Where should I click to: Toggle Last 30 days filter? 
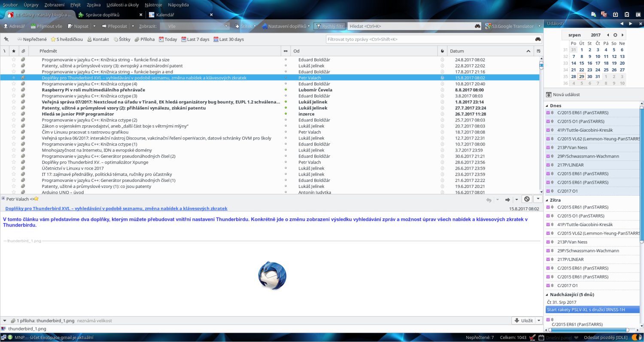point(228,39)
